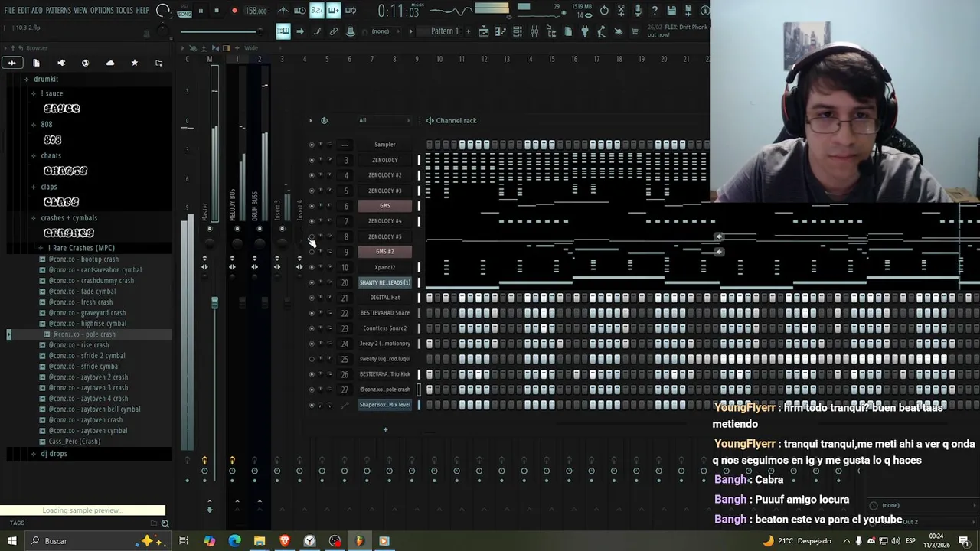Open the playlist view icon

tap(484, 31)
